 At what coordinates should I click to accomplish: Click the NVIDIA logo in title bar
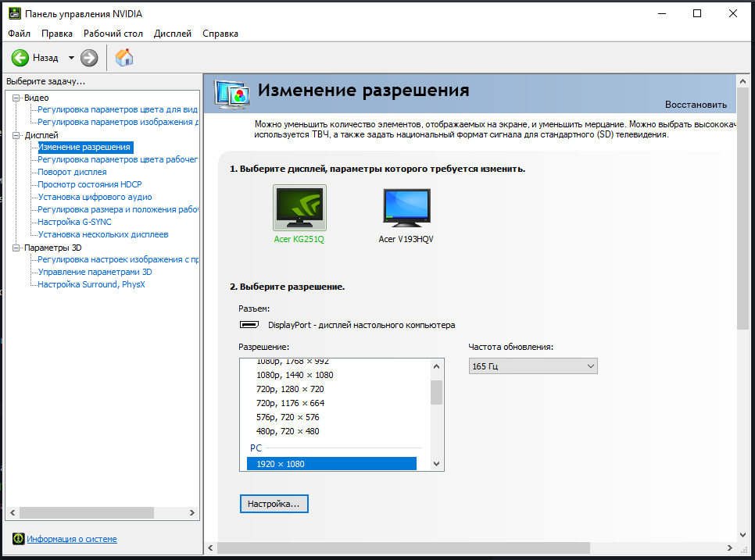tap(14, 14)
